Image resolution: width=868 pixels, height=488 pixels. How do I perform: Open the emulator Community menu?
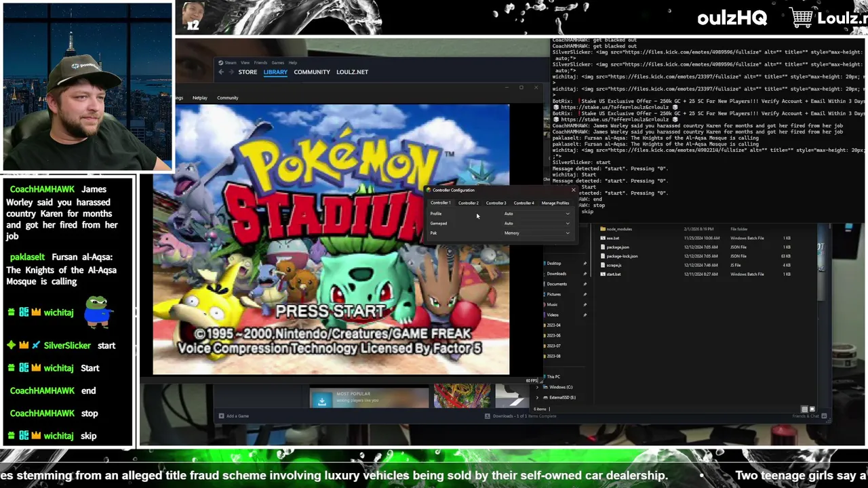tap(228, 98)
